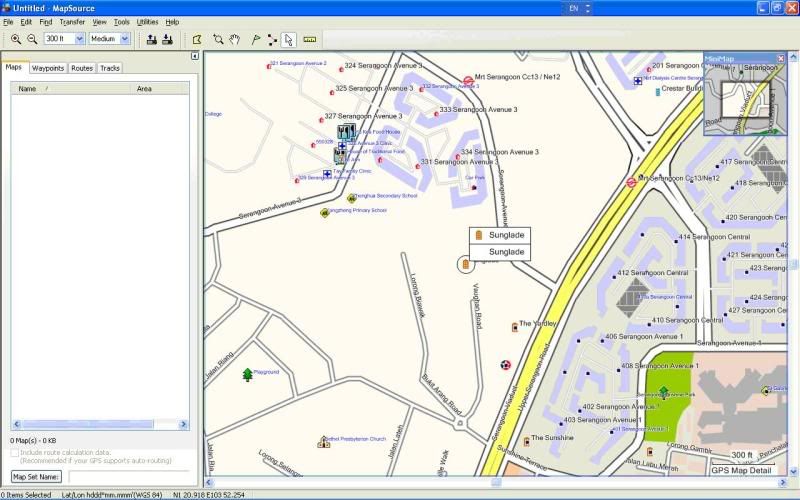This screenshot has height=500, width=800.
Task: Click the Mrt Serangoon Cc13/Ne12 icon by the yellow road
Action: click(631, 182)
